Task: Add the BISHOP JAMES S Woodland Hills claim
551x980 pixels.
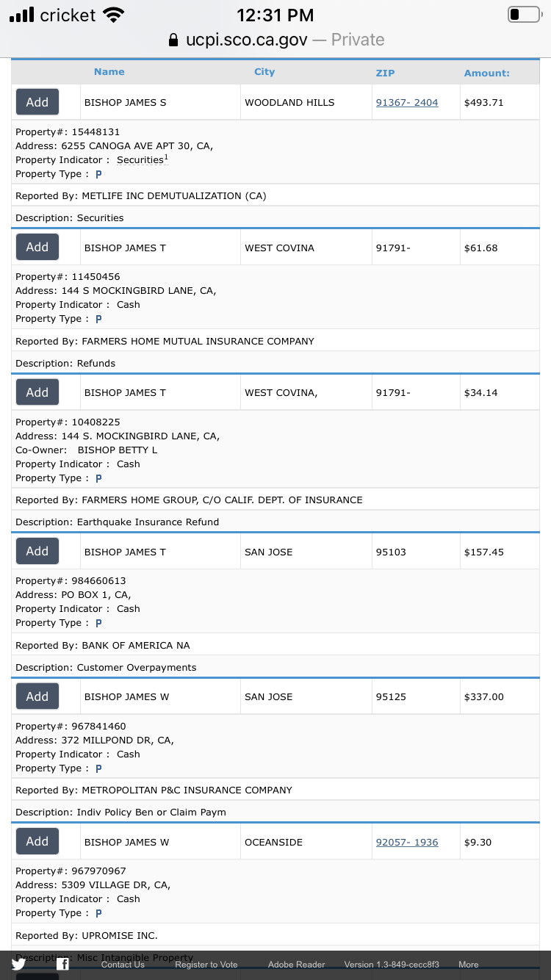Action: 37,102
